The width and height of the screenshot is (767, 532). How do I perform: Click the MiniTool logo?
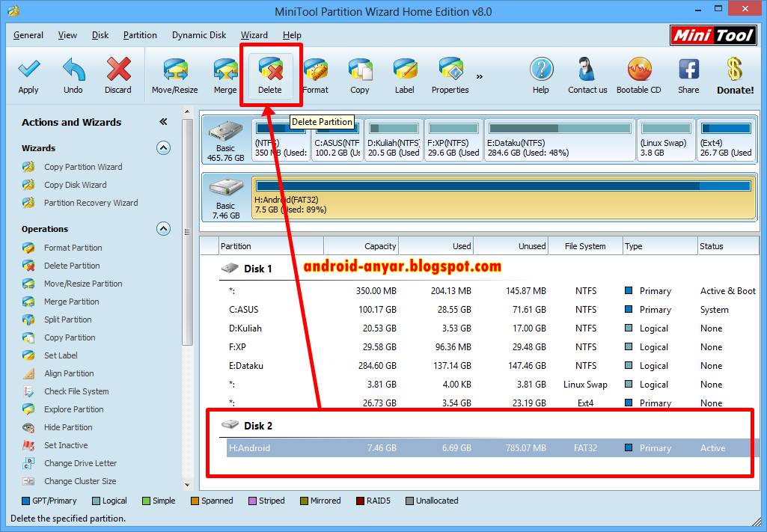(714, 35)
